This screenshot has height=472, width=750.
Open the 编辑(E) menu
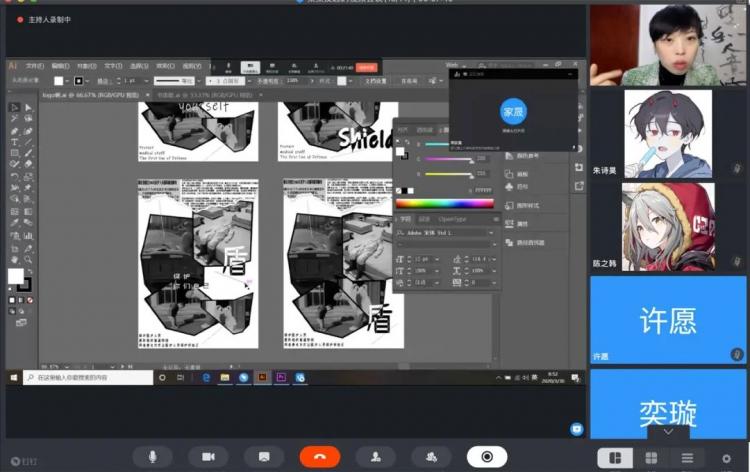point(60,66)
